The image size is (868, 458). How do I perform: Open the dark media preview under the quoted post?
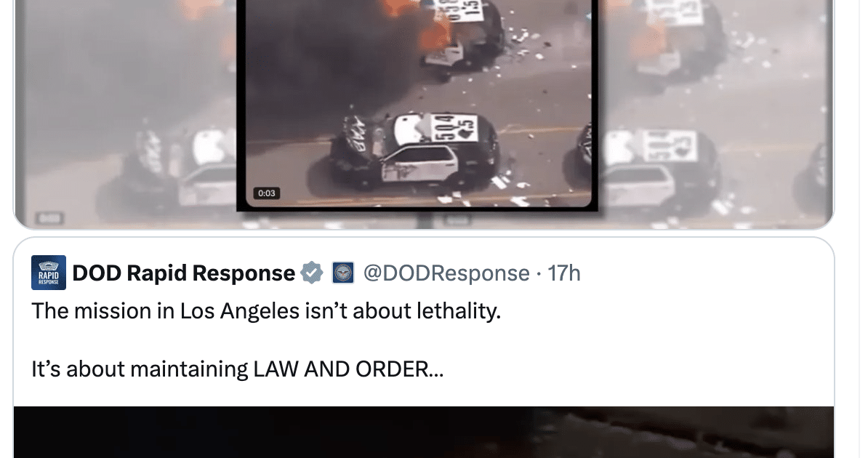click(424, 432)
